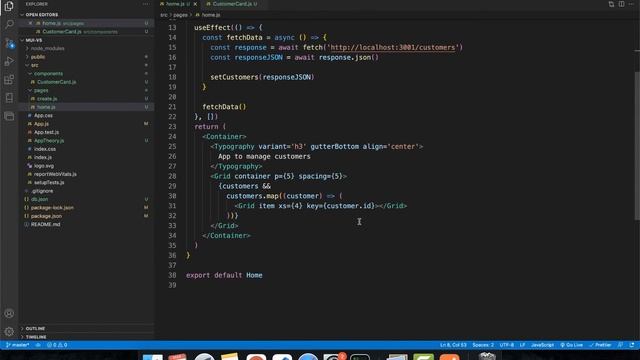Open App.css in file tree

pyautogui.click(x=86, y=116)
